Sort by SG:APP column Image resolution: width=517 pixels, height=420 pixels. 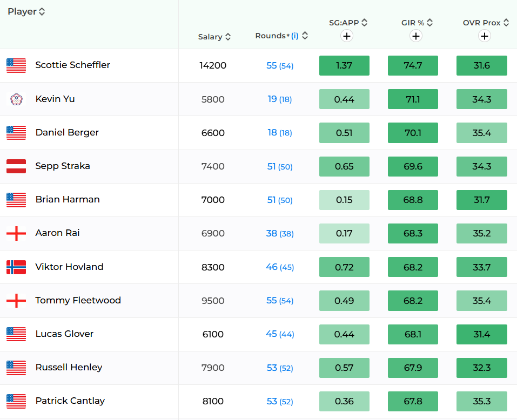coord(348,23)
